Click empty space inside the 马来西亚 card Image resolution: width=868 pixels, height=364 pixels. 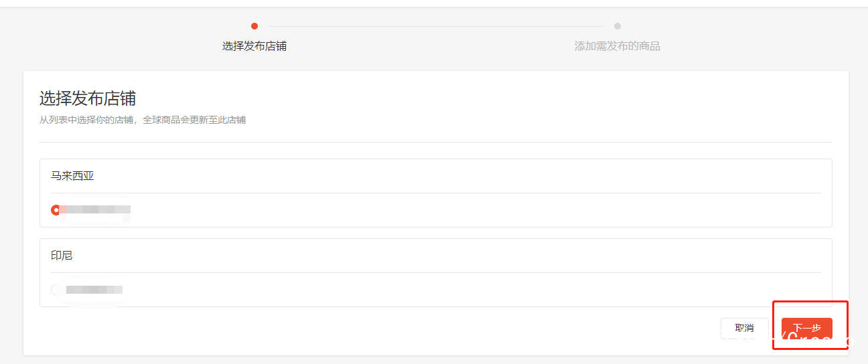coord(469,210)
